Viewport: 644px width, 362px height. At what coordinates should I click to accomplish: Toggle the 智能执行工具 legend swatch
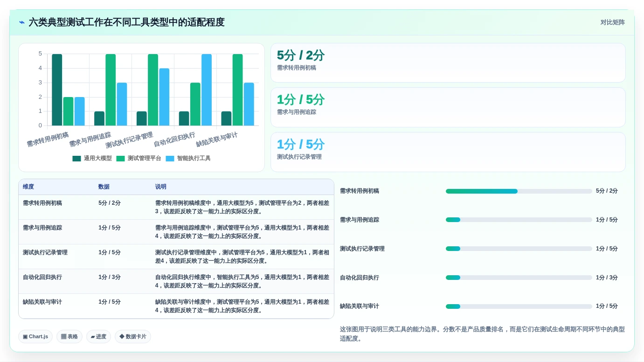tap(170, 159)
